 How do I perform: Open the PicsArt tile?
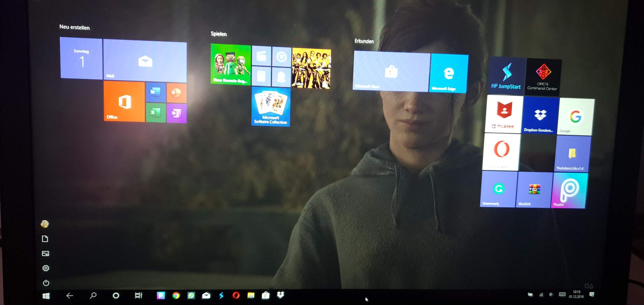pyautogui.click(x=569, y=191)
